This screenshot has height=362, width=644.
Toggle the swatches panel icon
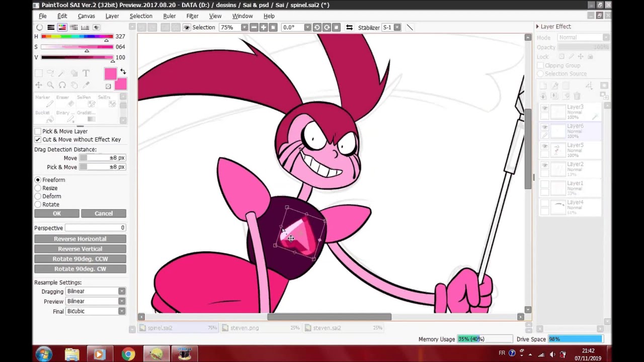(x=85, y=27)
